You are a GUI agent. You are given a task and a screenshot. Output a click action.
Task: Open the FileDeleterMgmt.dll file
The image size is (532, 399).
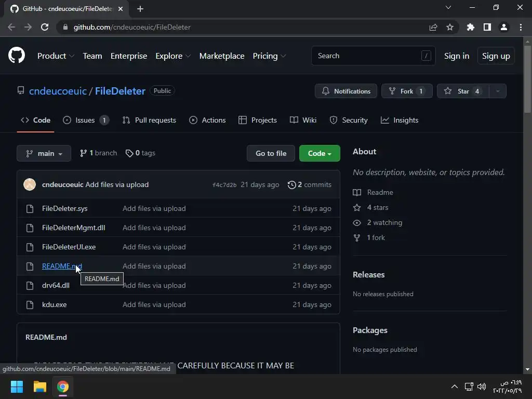pos(74,228)
